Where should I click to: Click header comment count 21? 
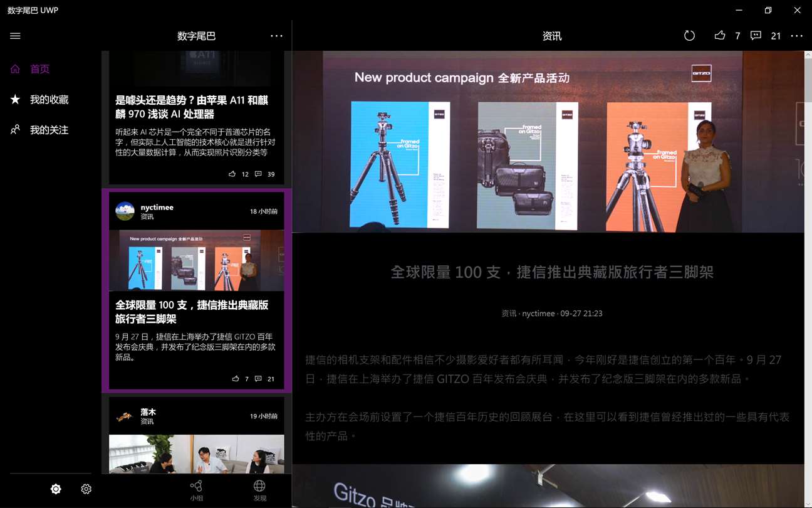pos(776,36)
